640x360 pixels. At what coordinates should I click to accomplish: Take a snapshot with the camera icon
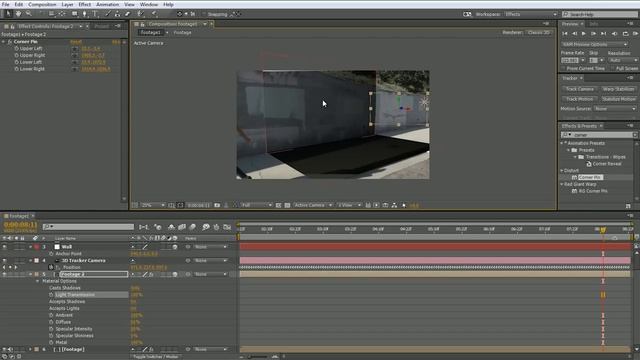point(217,205)
